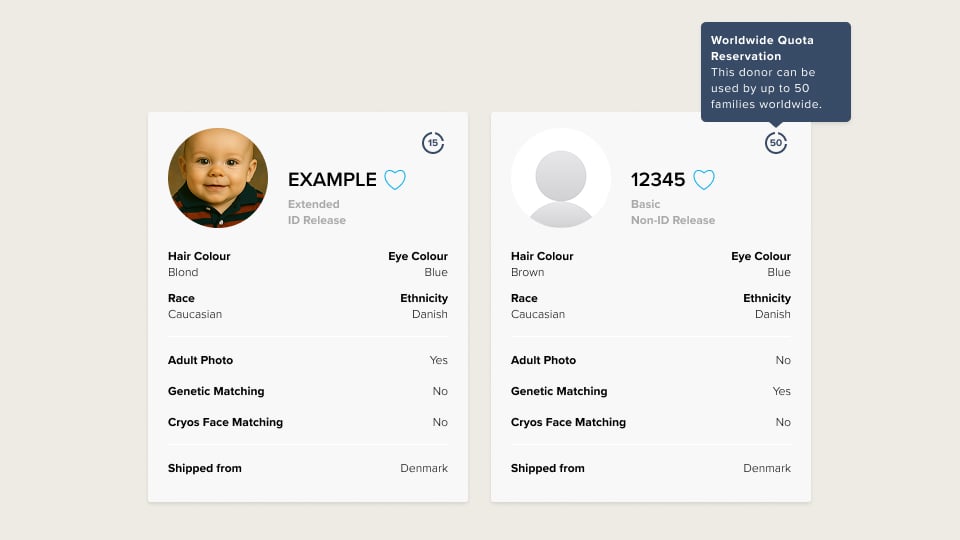960x540 pixels.
Task: Click 'Race' label on 12345 card
Action: tap(524, 298)
